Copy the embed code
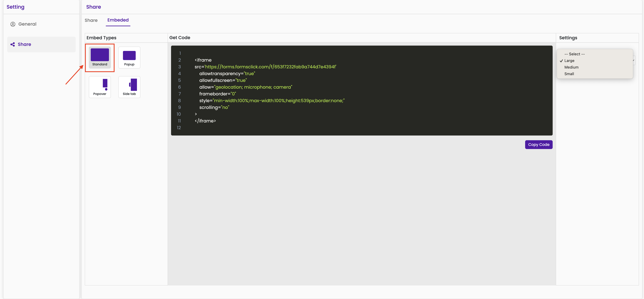Screen dimensions: 644x299 pyautogui.click(x=539, y=144)
